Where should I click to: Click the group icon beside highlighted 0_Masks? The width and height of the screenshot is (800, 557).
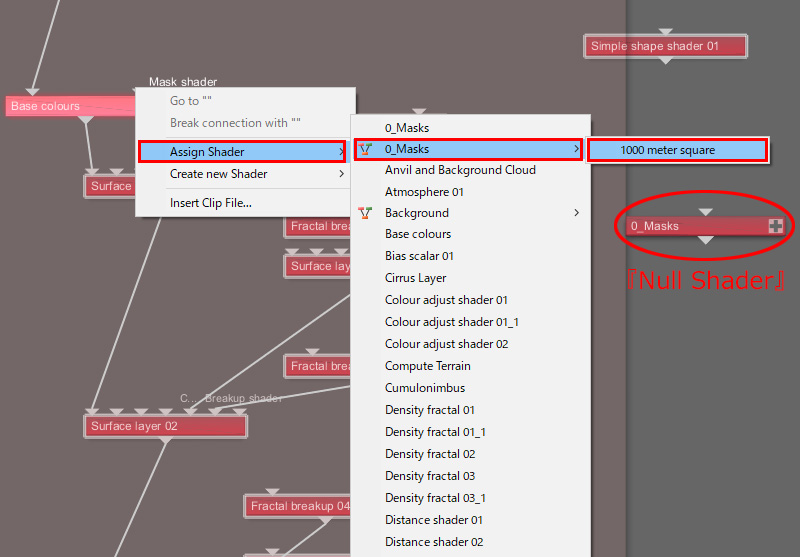365,149
